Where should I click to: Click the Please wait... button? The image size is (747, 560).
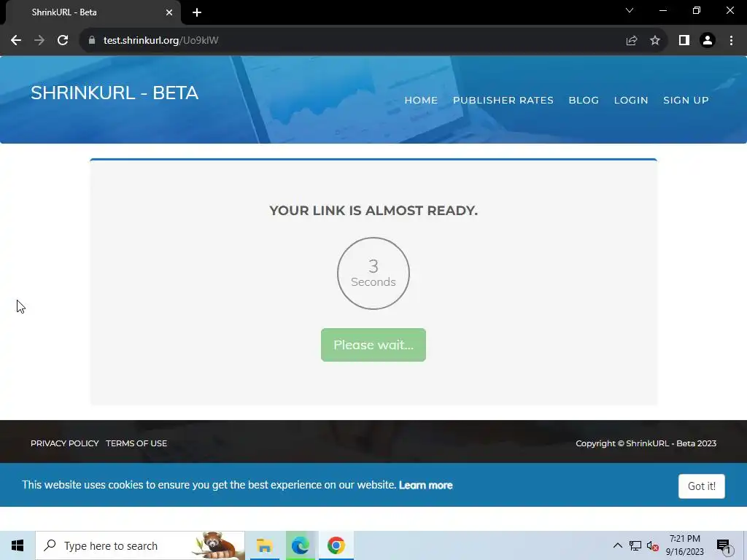[x=373, y=345]
